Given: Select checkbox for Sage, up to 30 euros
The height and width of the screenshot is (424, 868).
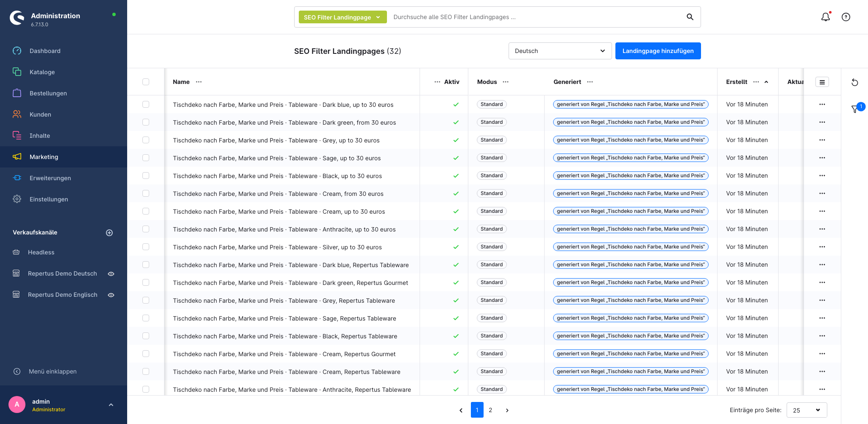Looking at the screenshot, I should 146,158.
